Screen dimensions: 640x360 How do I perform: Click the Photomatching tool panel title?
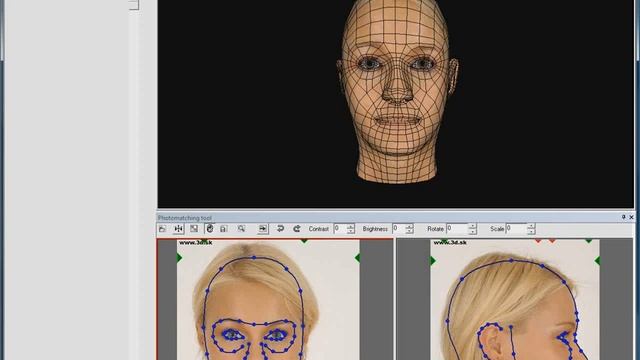[184, 218]
